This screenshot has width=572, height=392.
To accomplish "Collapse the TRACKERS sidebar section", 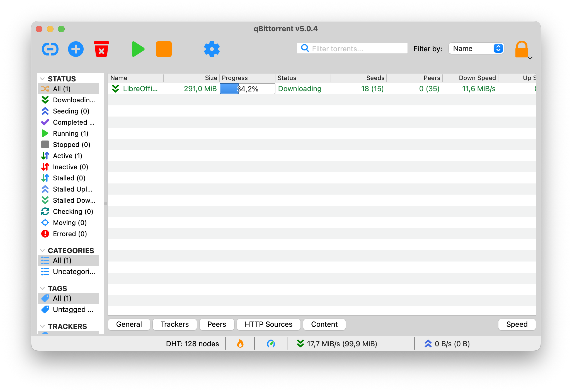I will tap(43, 326).
